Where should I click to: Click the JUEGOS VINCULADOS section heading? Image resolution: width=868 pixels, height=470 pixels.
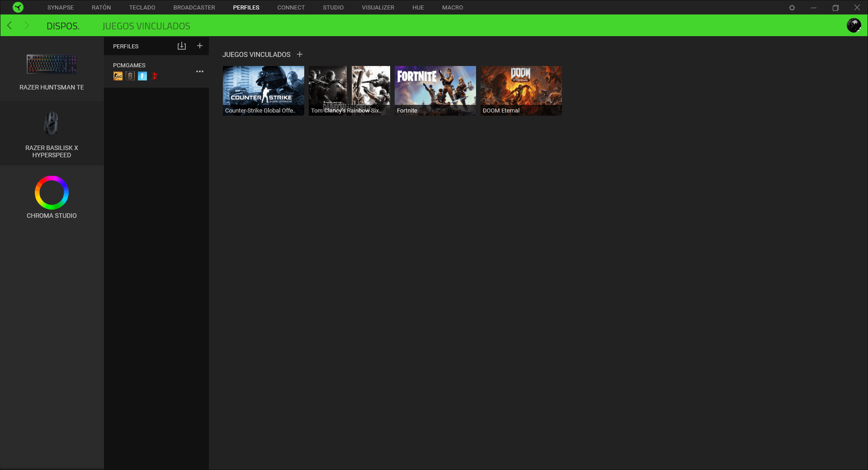256,55
